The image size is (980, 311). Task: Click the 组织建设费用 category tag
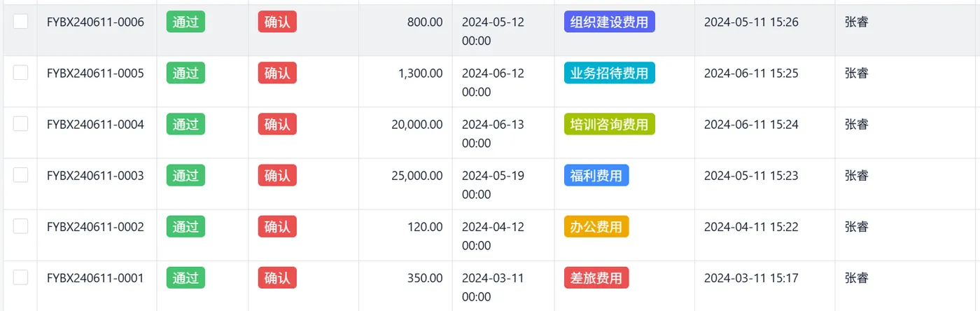point(609,22)
